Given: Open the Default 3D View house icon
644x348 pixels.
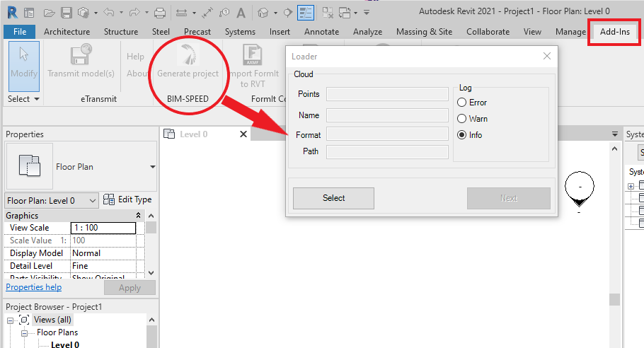Looking at the screenshot, I should (x=263, y=13).
